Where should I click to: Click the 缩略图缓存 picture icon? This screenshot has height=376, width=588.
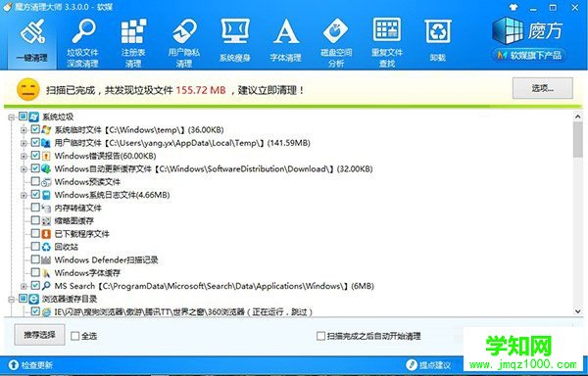46,220
